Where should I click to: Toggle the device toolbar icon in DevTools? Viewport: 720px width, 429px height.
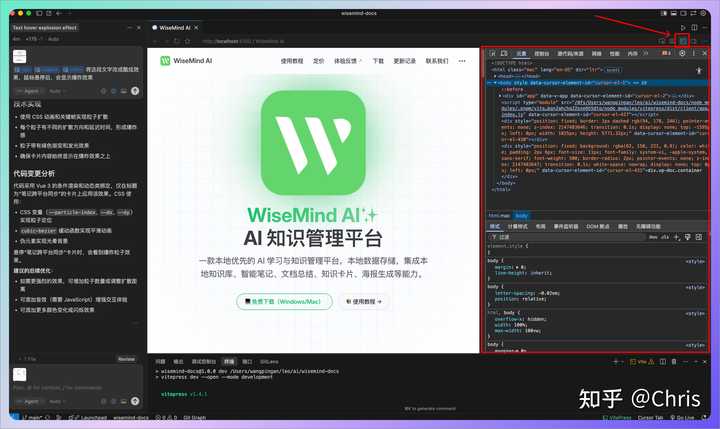pos(504,53)
